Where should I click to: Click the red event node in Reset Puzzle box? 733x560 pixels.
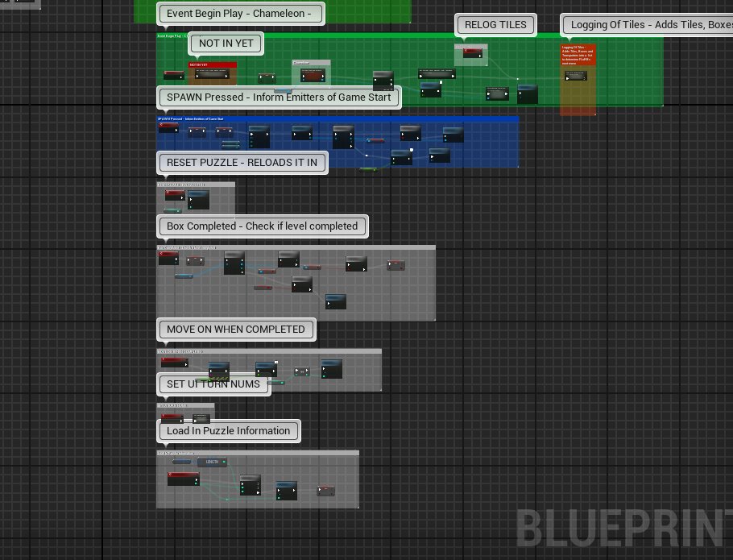[174, 195]
